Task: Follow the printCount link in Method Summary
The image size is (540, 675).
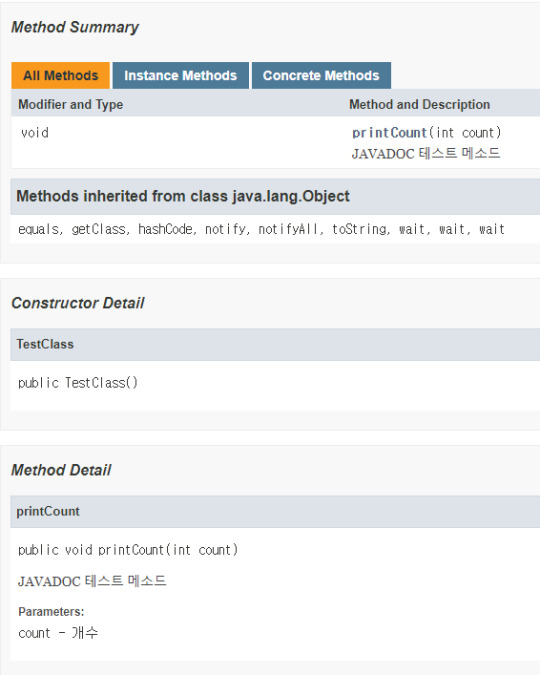Action: click(x=389, y=133)
